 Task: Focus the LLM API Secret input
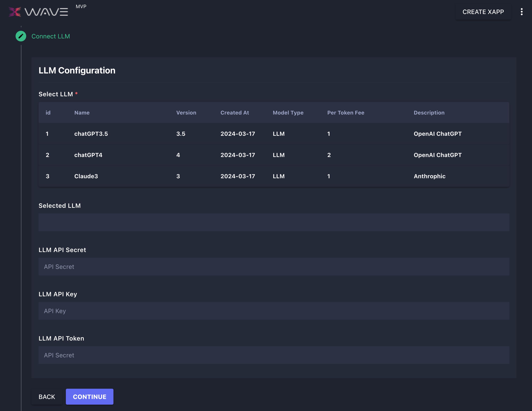[x=274, y=267]
